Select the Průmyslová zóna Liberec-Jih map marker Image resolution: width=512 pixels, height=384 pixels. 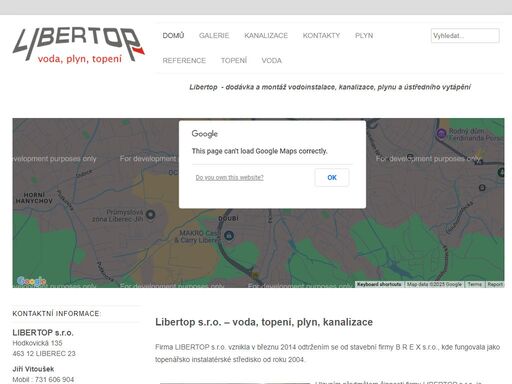(151, 214)
